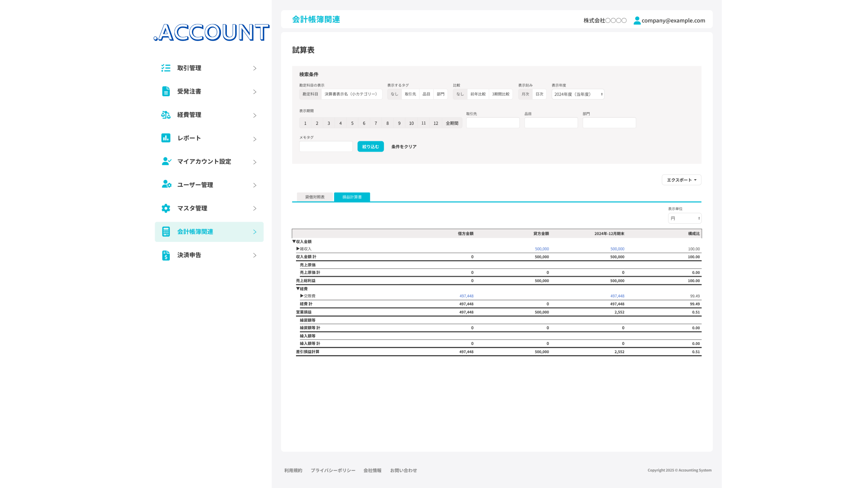Click the user avatar icon beside email
This screenshot has height=488, width=868.
(637, 21)
